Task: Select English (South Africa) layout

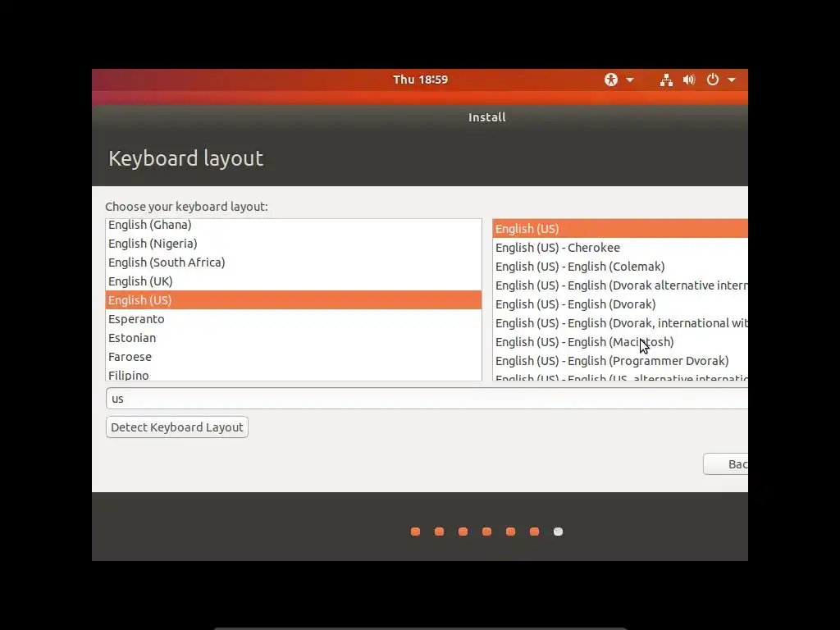Action: pos(294,262)
